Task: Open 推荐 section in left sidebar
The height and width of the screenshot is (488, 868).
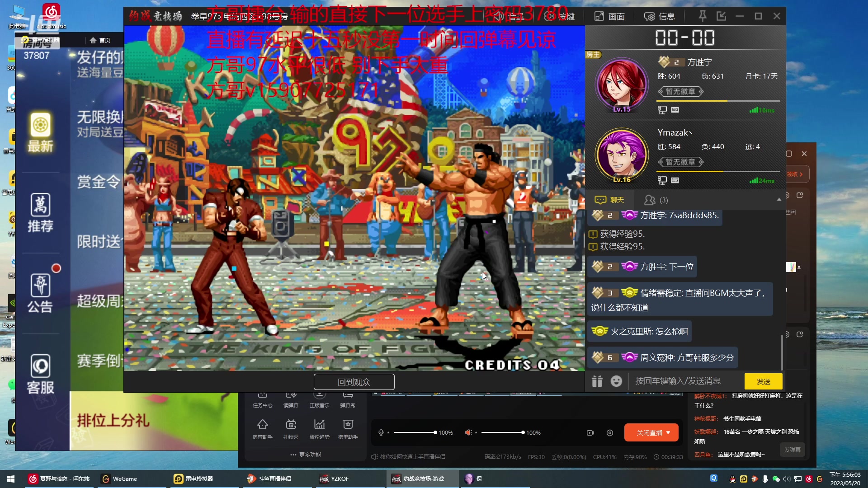Action: (x=41, y=213)
